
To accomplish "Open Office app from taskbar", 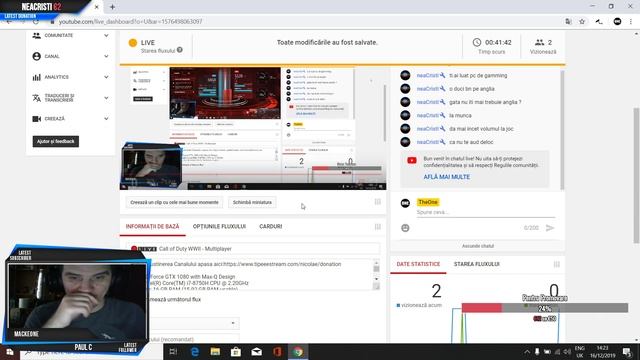I will pos(277,351).
